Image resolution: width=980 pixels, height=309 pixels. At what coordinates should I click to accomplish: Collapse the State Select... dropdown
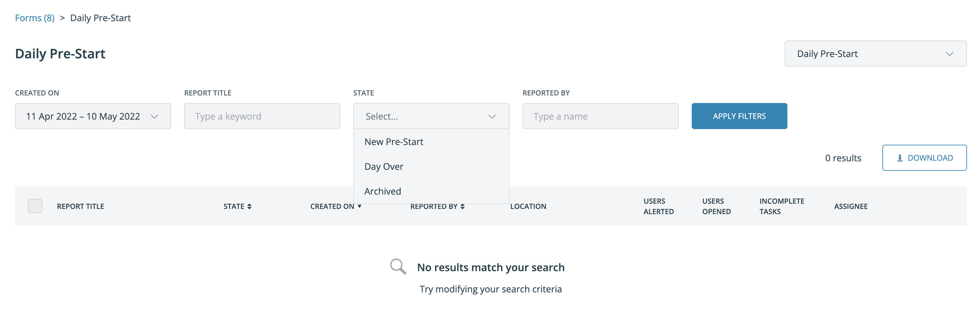[431, 116]
